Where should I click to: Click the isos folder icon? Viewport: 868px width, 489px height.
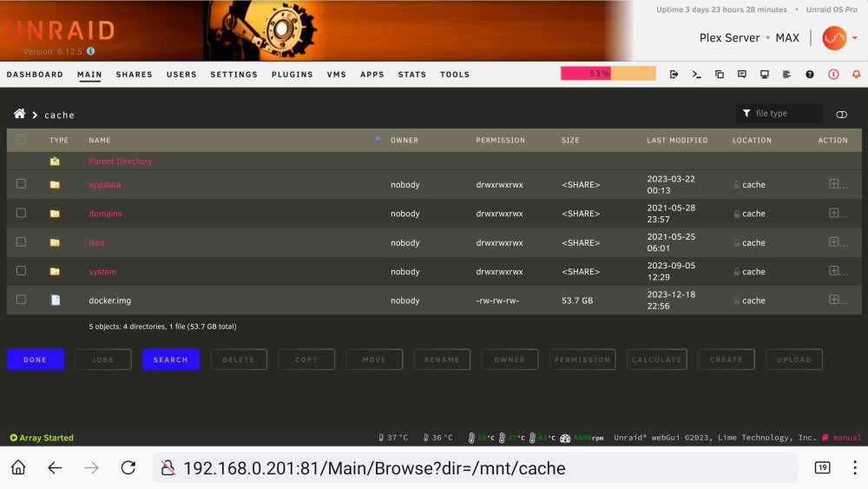tap(55, 242)
